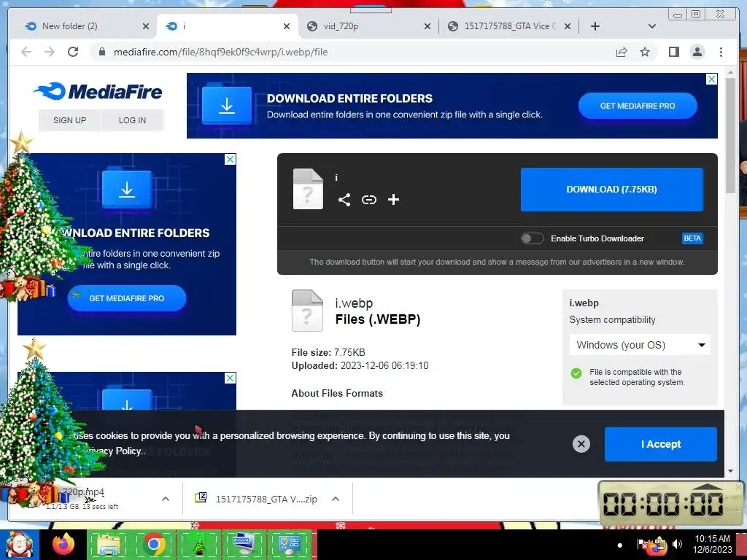
Task: Click the MediaFire logo
Action: click(x=98, y=91)
